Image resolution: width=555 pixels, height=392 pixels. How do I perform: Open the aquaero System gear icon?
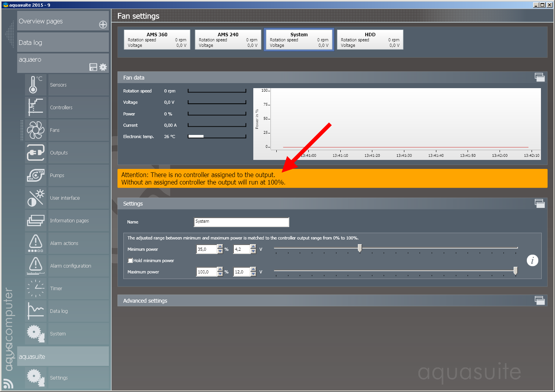pyautogui.click(x=36, y=333)
